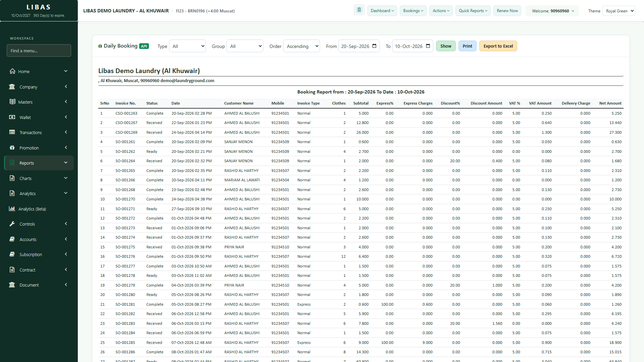Click the Home house icon in sidebar

(12, 71)
